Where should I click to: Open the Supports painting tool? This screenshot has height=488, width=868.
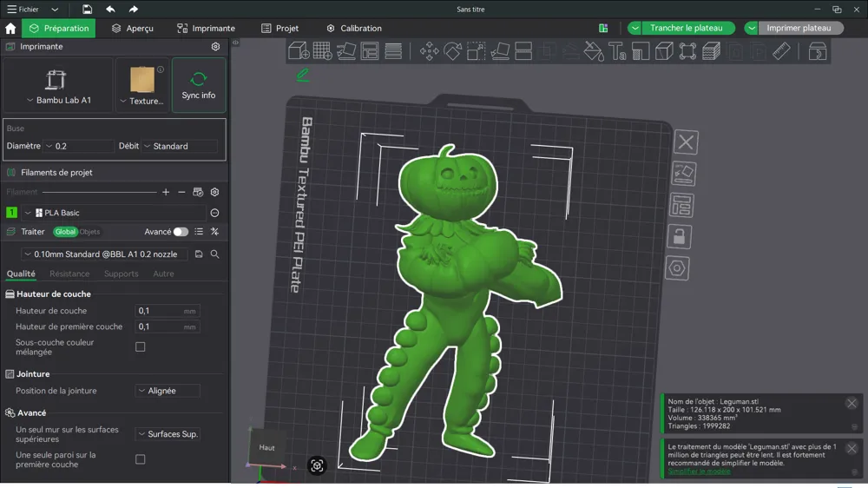coord(641,51)
